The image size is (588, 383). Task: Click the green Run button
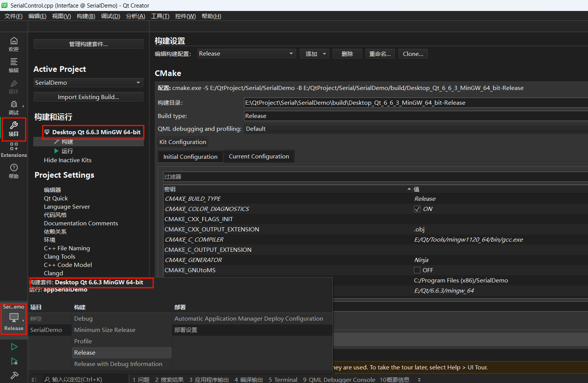[x=14, y=347]
